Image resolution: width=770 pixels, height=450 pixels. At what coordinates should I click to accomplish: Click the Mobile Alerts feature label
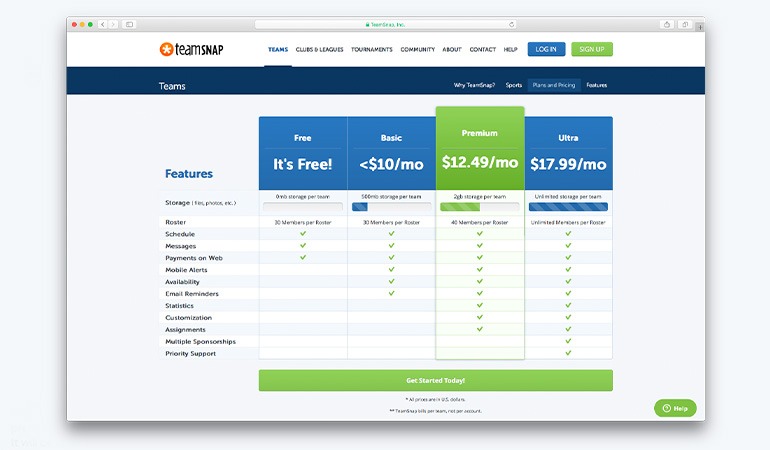pyautogui.click(x=186, y=270)
